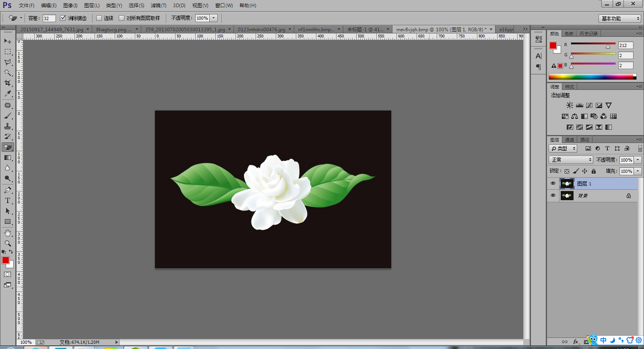Select the Polygonal Lasso tool
Viewport: 644px width, 349px height.
8,62
